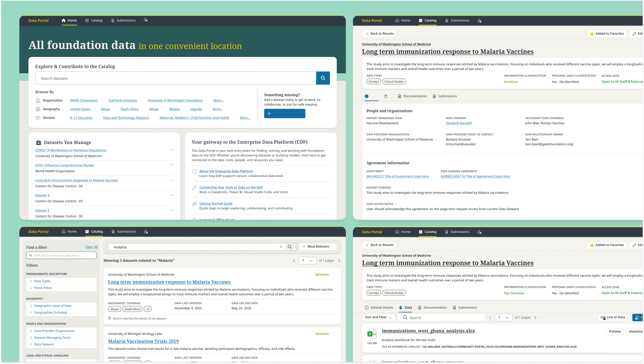Viewport: 644px width, 364px height.
Task: Open ellipsis menu for COVID-19 Reinfections dataset
Action: (x=172, y=150)
